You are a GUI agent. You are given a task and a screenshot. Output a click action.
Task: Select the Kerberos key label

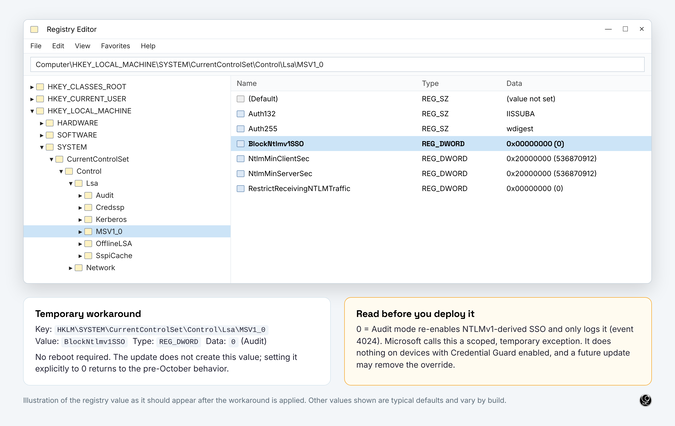[x=111, y=219]
